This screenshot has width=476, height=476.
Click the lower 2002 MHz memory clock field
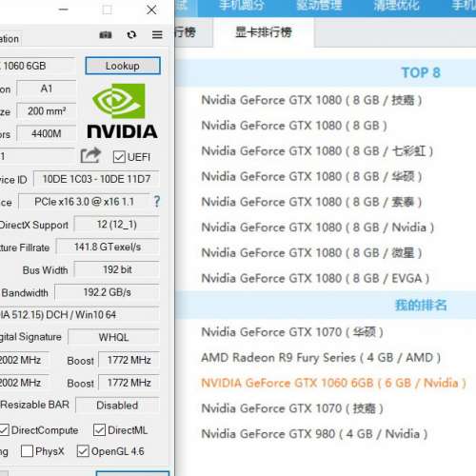(24, 383)
